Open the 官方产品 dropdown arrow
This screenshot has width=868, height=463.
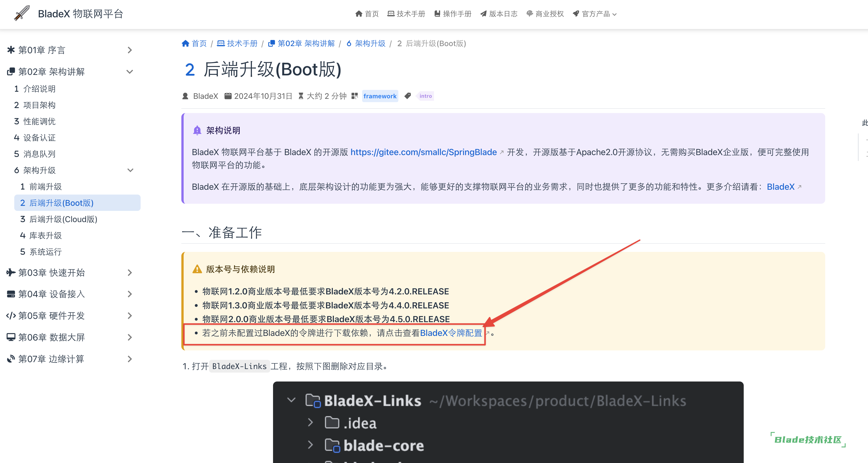pyautogui.click(x=615, y=15)
